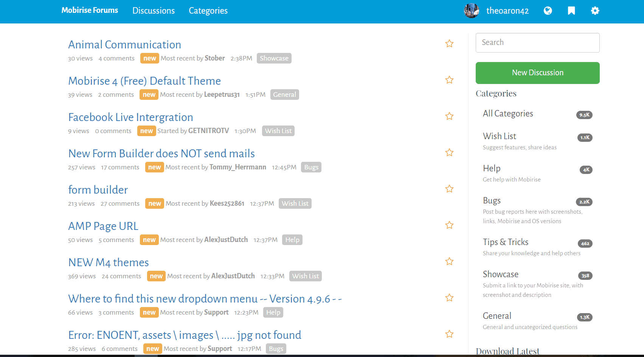Click '369 views' on NEW M4 themes row
Screen dimensions: 644x357
coord(82,276)
